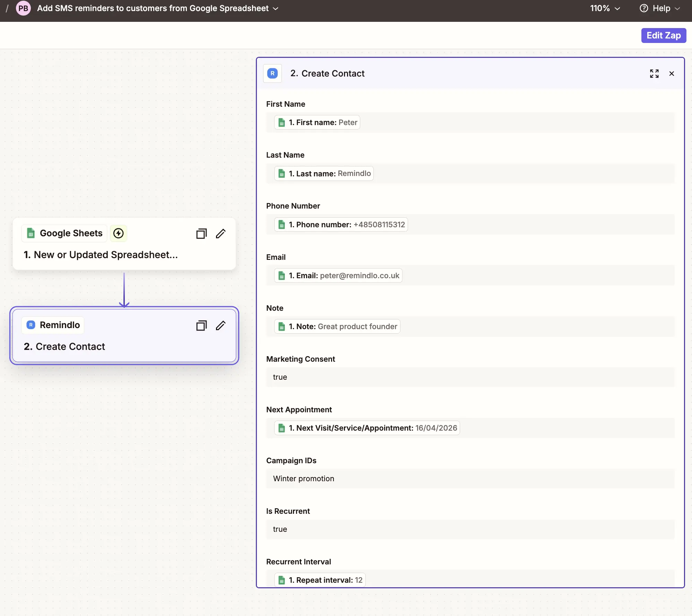Click the Repeat interval: 12 pill
This screenshot has height=616, width=692.
320,580
